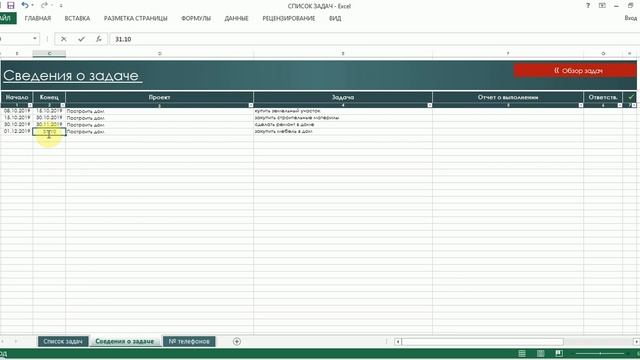The height and width of the screenshot is (360, 640).
Task: Open the Начало column filter dropdown
Action: pos(30,105)
